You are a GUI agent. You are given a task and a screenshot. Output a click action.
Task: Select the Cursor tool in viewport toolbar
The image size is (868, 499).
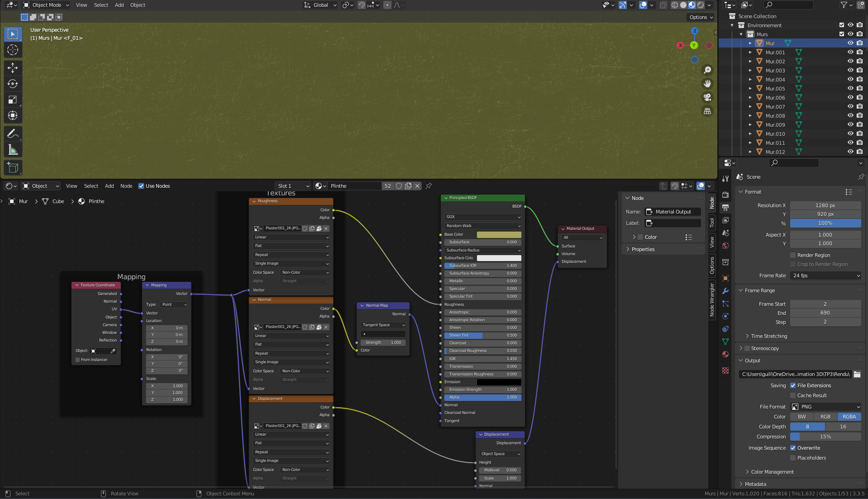(13, 50)
